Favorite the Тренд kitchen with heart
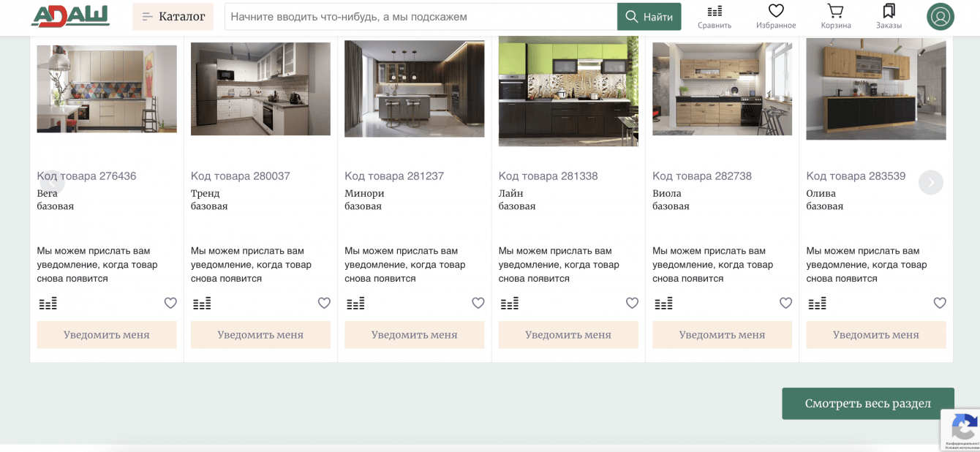980x452 pixels. (324, 303)
